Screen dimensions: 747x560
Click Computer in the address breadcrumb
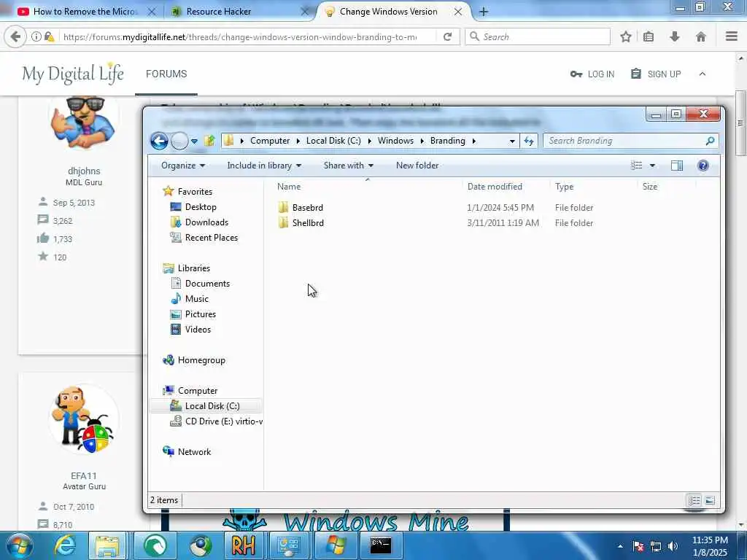point(270,141)
